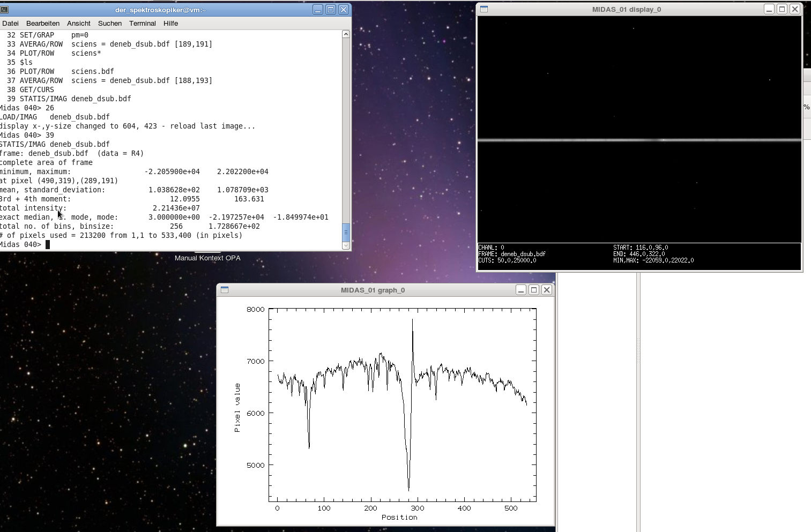Open MIDAS_01 display_0 window menu icon
The image size is (811, 532).
[x=484, y=9]
